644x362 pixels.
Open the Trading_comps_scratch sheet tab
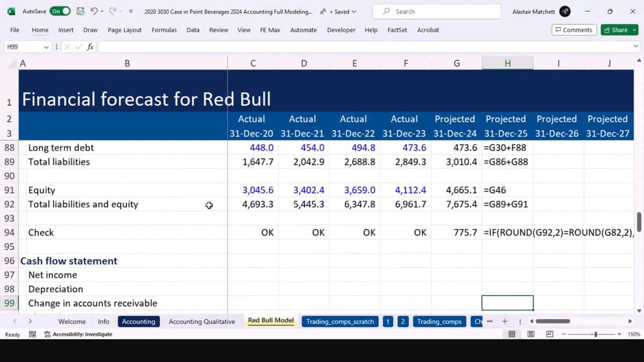pyautogui.click(x=340, y=321)
